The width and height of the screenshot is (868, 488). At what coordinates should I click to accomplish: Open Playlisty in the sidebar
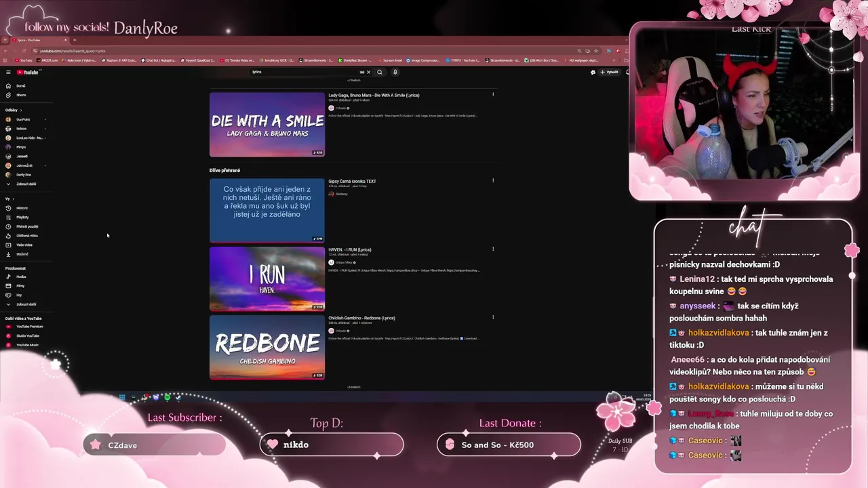22,218
